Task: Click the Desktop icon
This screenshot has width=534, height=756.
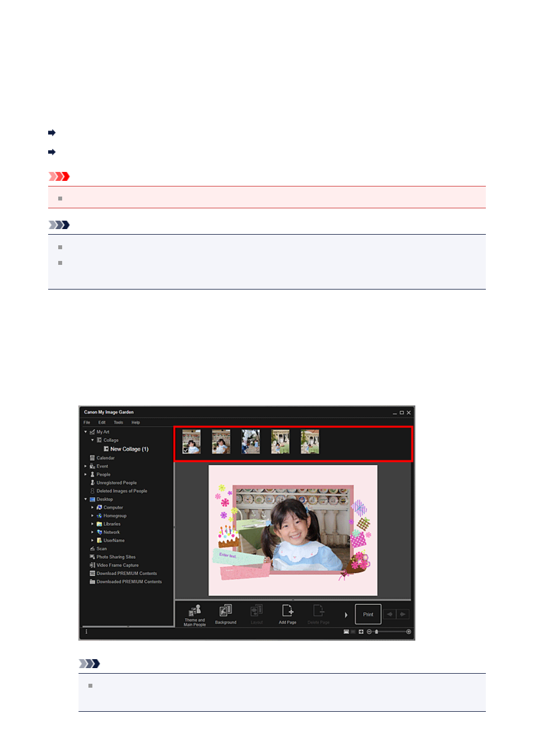Action: pos(92,499)
